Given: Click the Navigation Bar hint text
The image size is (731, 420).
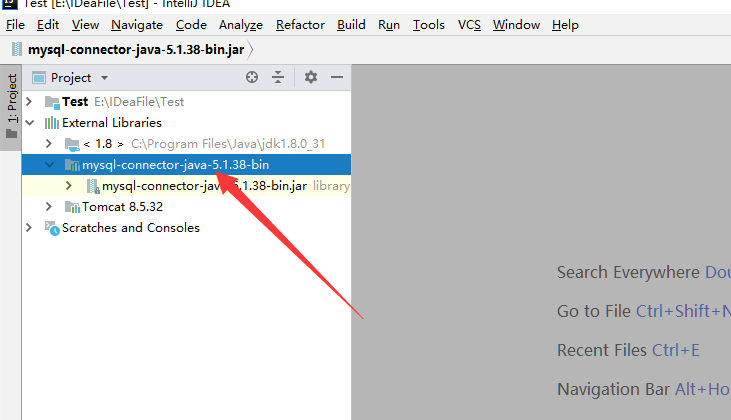Looking at the screenshot, I should tap(614, 389).
